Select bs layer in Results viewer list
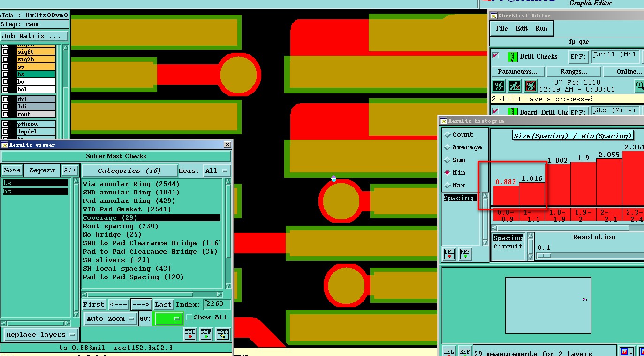This screenshot has width=644, height=356. (36, 192)
